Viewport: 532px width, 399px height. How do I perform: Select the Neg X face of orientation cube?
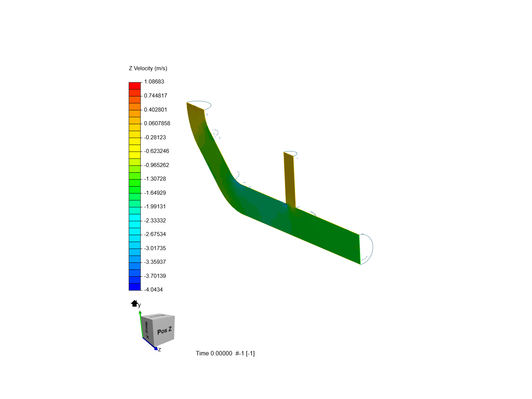[x=147, y=331]
